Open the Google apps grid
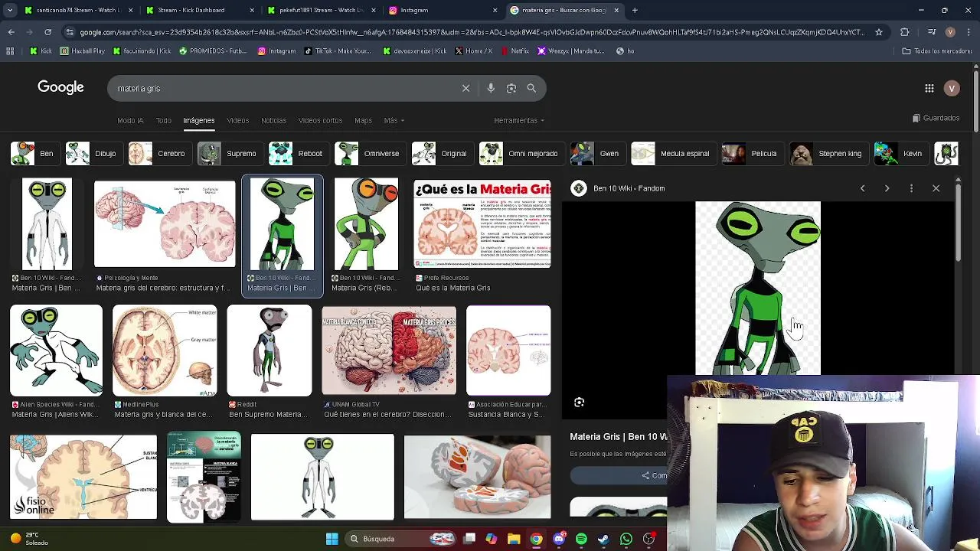 929,88
